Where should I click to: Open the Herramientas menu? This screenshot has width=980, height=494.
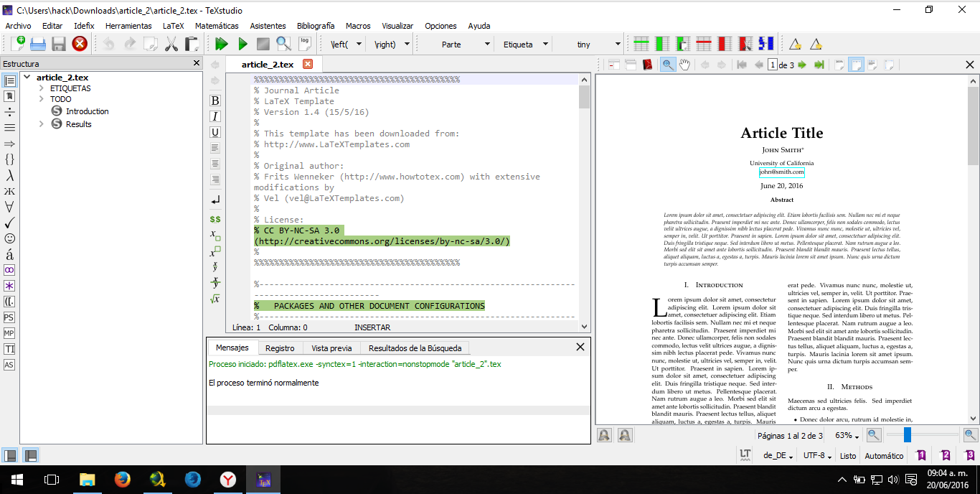click(x=128, y=25)
